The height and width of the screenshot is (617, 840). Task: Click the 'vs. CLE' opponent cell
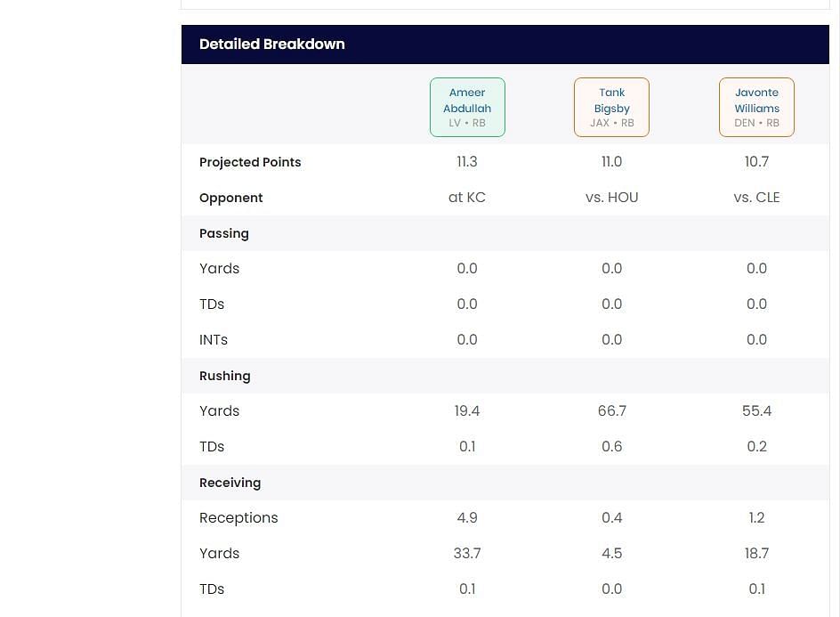click(756, 198)
